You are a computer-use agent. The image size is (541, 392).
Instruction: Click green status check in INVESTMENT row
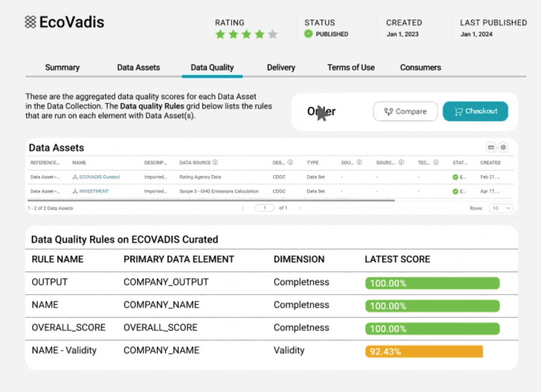click(455, 191)
